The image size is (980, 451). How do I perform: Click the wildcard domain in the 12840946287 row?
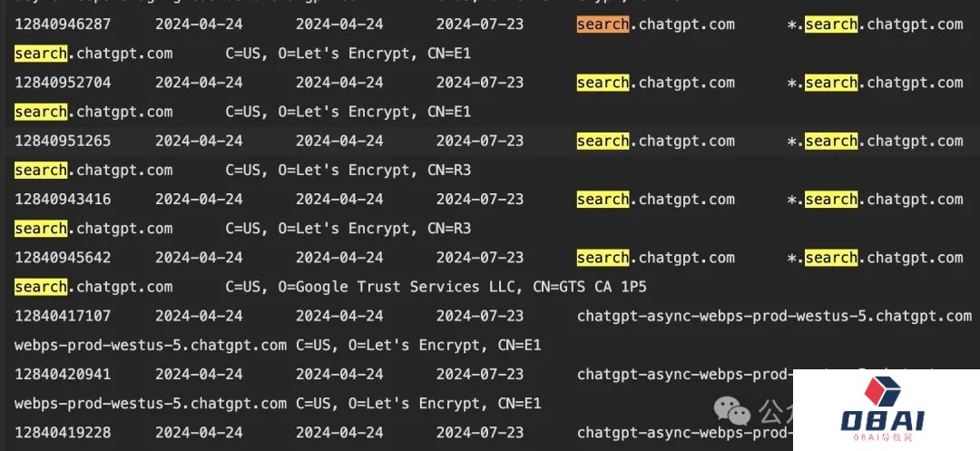[875, 25]
